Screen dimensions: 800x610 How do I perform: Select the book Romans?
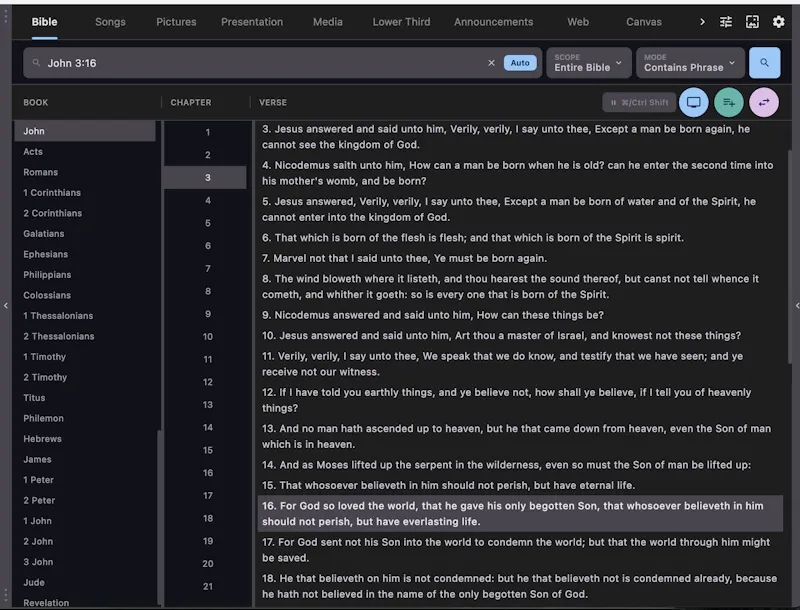click(85, 172)
